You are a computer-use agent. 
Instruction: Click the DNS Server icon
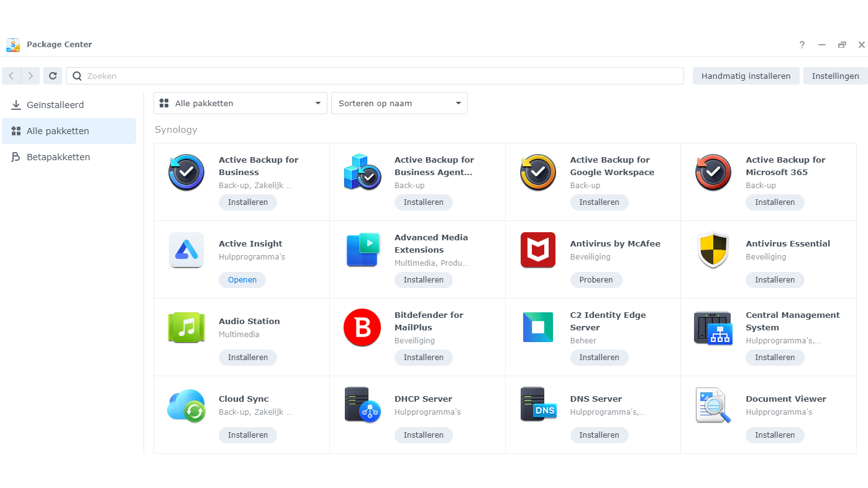click(x=538, y=405)
